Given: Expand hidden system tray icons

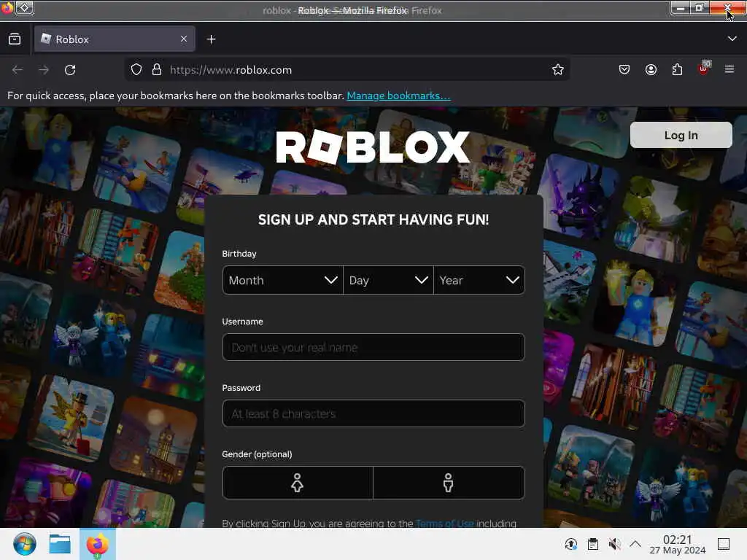Looking at the screenshot, I should click(x=635, y=544).
